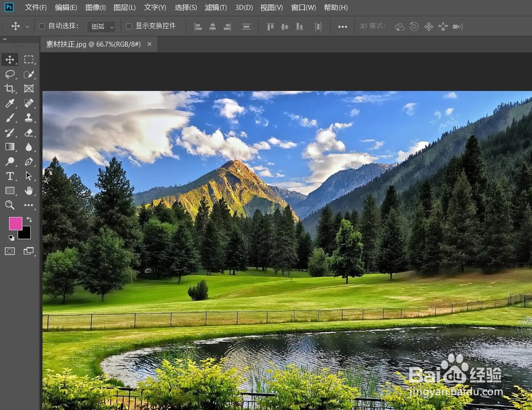532x410 pixels.
Task: Select the Hand tool
Action: 29,191
